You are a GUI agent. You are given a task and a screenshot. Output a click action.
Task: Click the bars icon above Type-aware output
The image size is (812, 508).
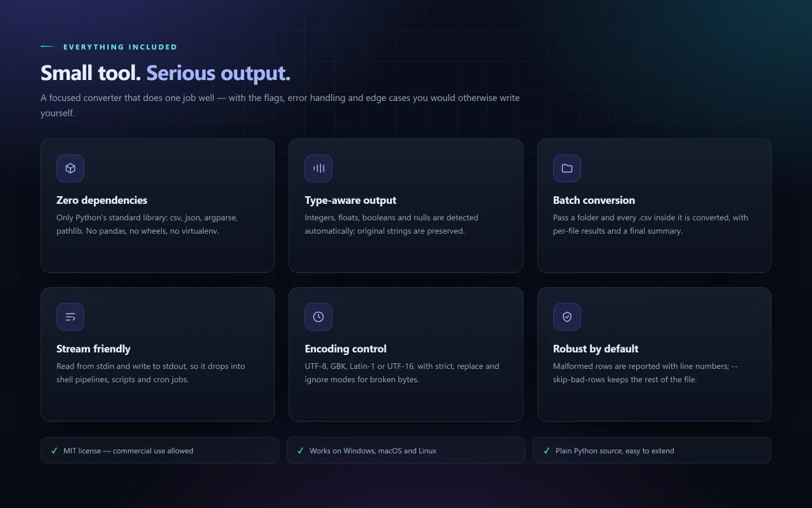coord(318,168)
